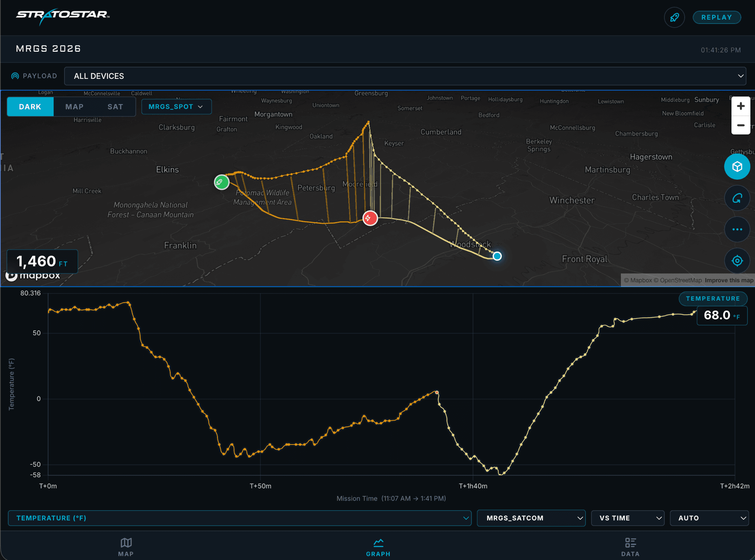This screenshot has height=560, width=755.
Task: Click the Winchester map label
Action: pos(572,200)
